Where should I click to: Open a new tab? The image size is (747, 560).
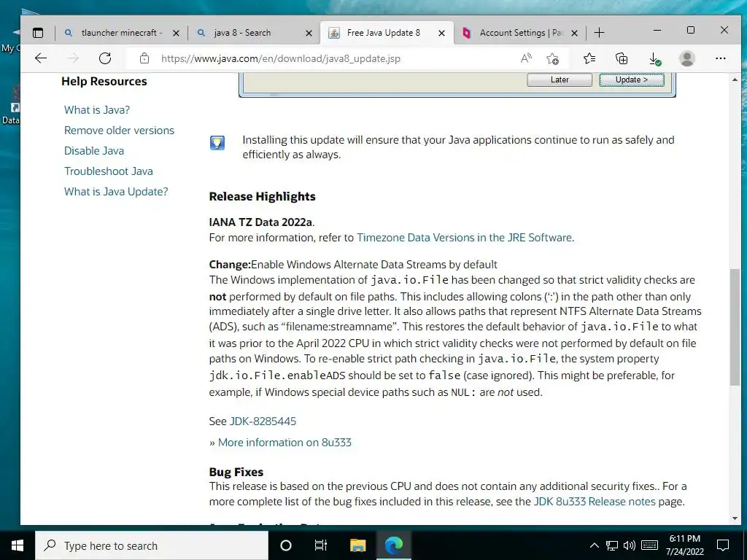600,33
